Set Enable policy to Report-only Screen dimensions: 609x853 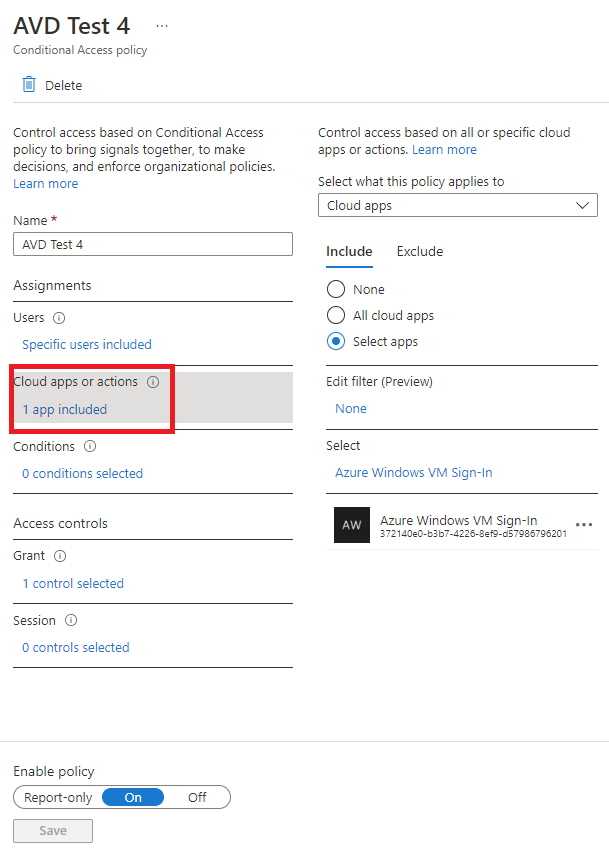(58, 798)
